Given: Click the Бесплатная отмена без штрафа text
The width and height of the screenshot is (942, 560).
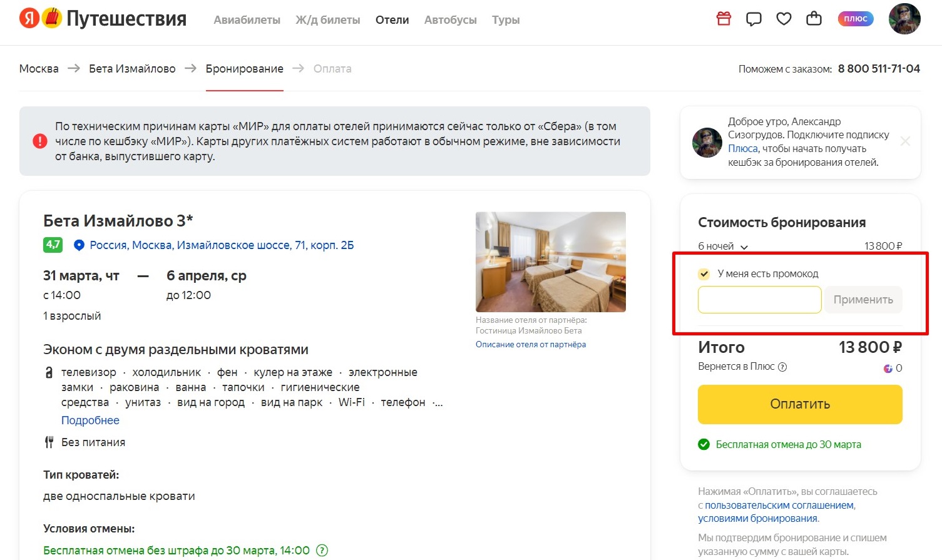Looking at the screenshot, I should (177, 551).
